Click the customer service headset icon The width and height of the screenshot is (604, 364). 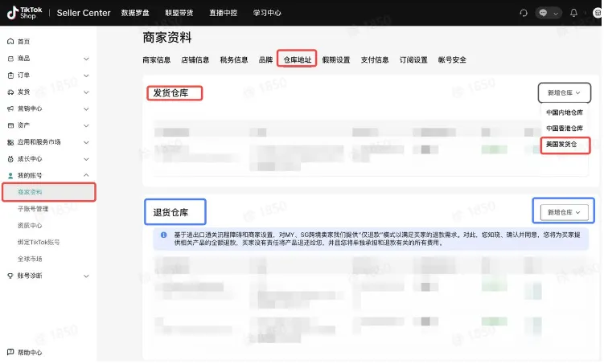pos(523,13)
